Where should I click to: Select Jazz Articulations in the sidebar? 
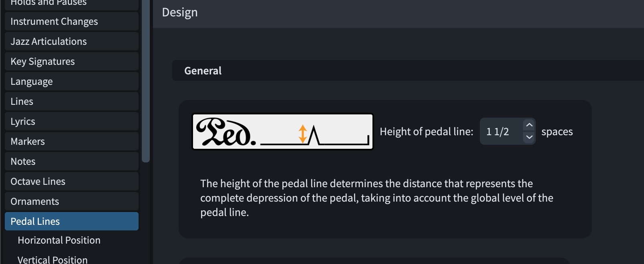72,41
